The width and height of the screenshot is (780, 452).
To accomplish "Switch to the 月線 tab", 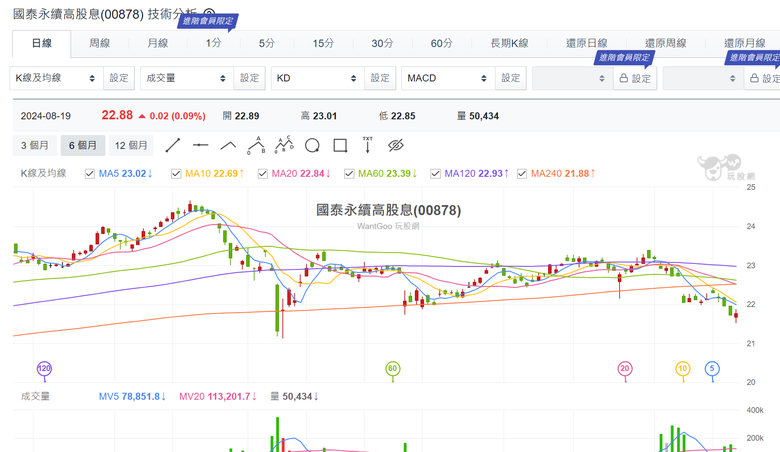I will (158, 44).
